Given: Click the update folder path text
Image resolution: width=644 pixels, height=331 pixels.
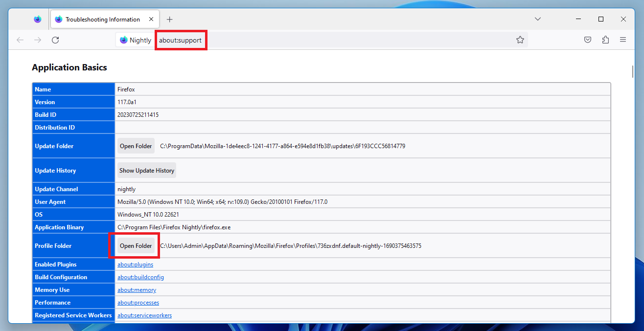Looking at the screenshot, I should 282,146.
